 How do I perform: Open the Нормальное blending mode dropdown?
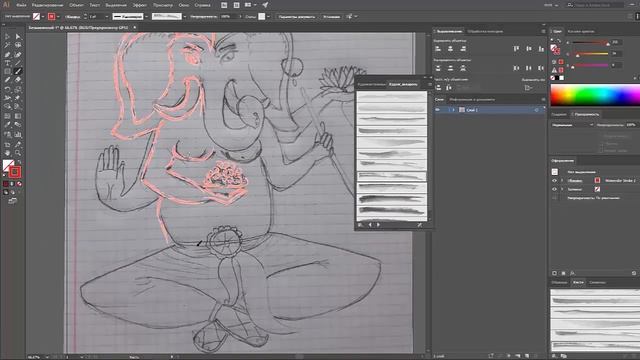click(x=572, y=125)
